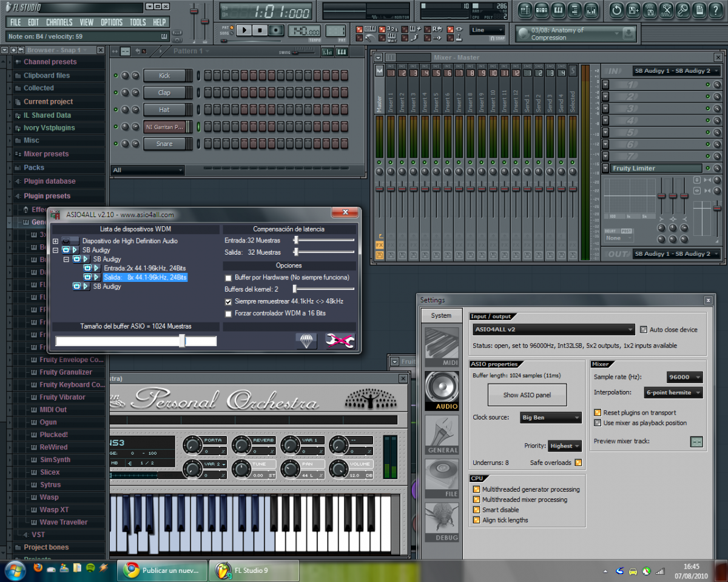Toggle Use mixer as playback position
Image resolution: width=728 pixels, height=582 pixels.
point(598,423)
